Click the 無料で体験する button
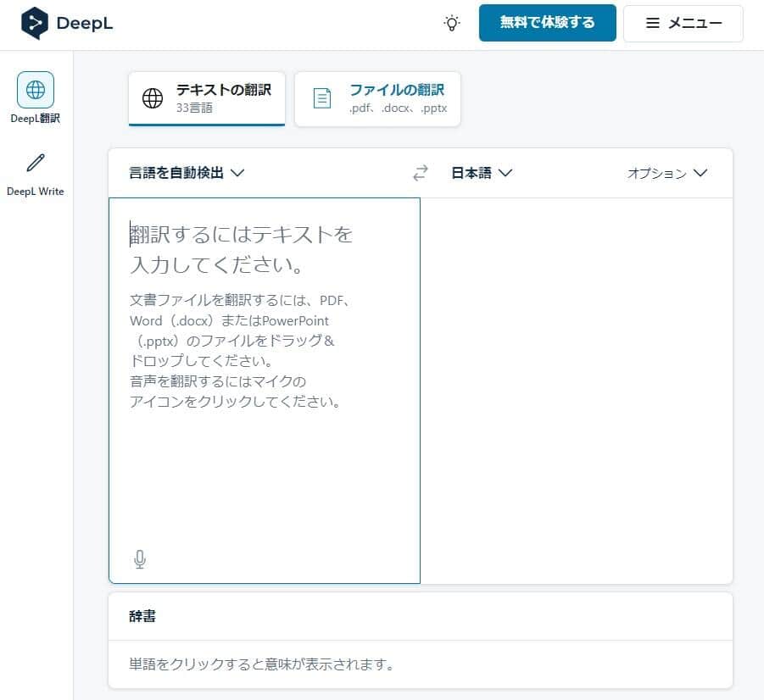The height and width of the screenshot is (700, 764). 547,23
